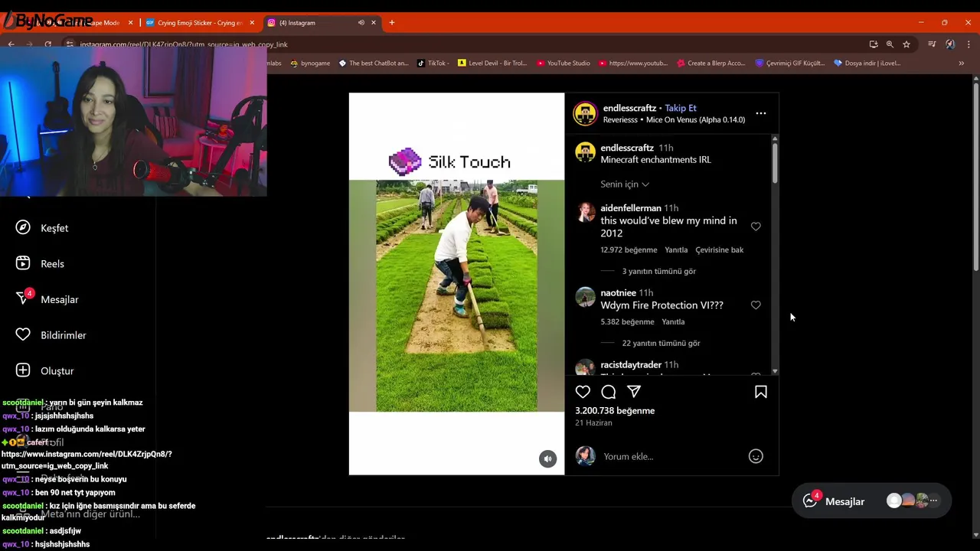Close the Crying Emoji Sticker tab
980x551 pixels.
252,22
